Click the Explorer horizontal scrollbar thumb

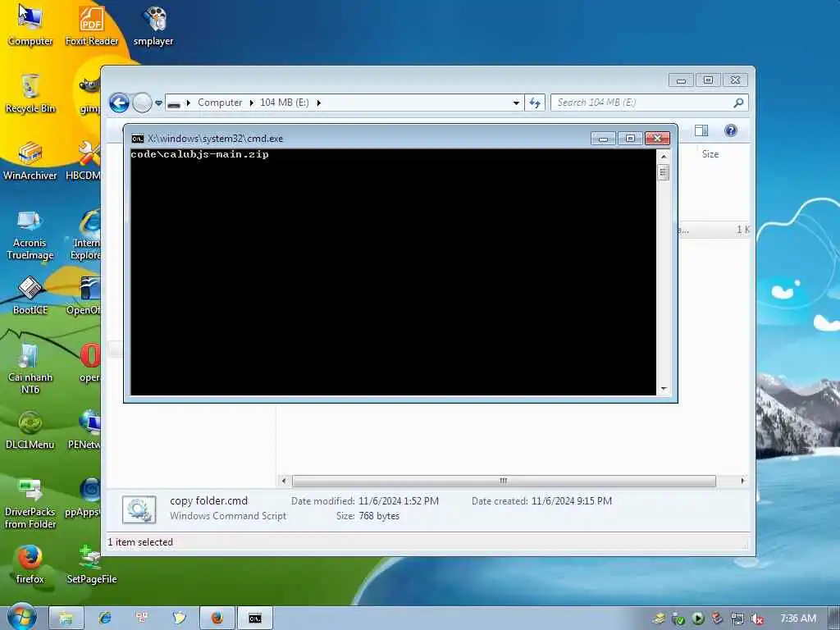click(504, 481)
